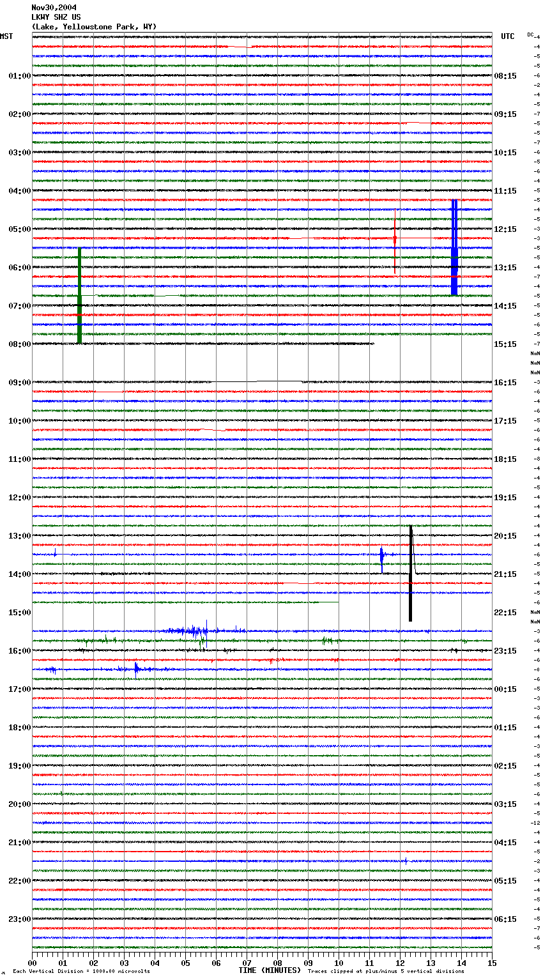The image size is (543, 980).
Task: Click the 00 minute tick on bottom axis
Action: pos(32,963)
